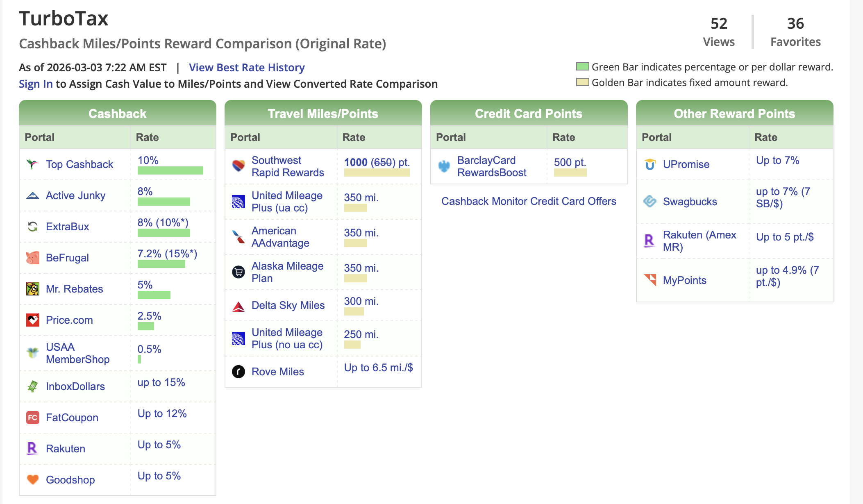This screenshot has width=863, height=504.
Task: Click the green bar under Top Cashback 10%
Action: coord(170,170)
